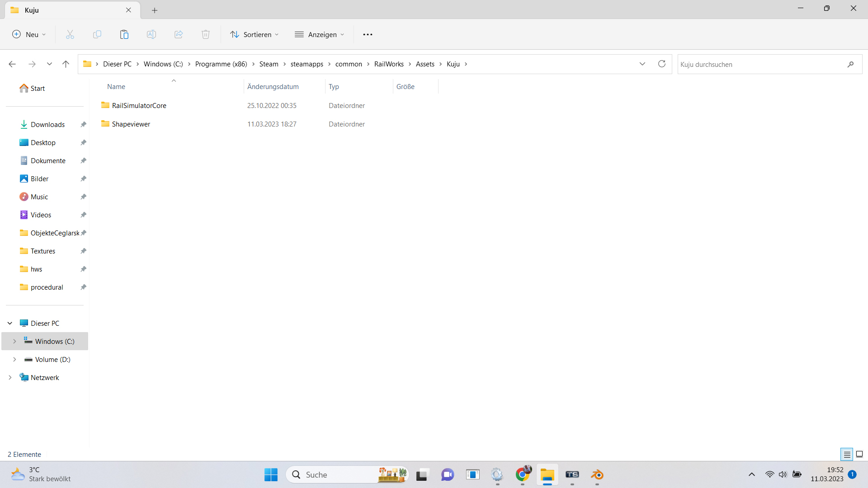This screenshot has height=488, width=868.
Task: Click the Delete trash icon
Action: coord(206,34)
